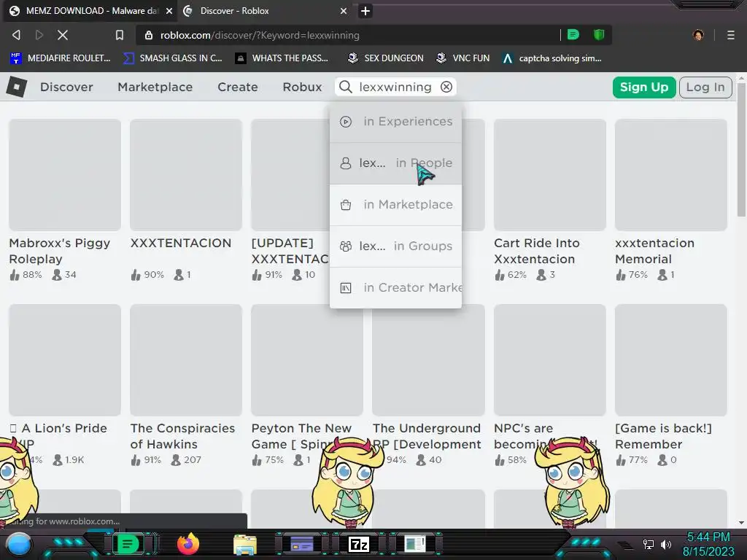Click the green shield icon
This screenshot has width=747, height=560.
599,34
